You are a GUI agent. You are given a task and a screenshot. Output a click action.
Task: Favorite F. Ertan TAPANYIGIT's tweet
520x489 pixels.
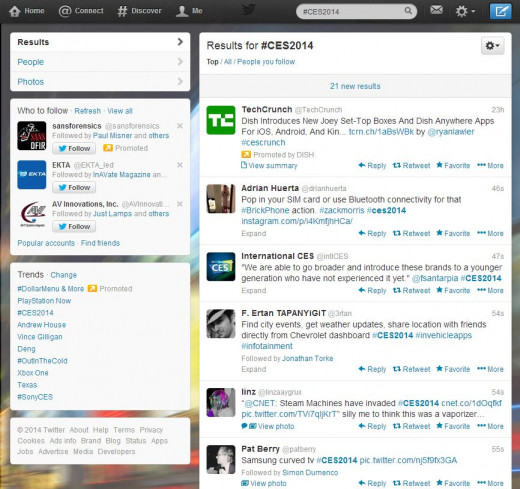tap(453, 369)
